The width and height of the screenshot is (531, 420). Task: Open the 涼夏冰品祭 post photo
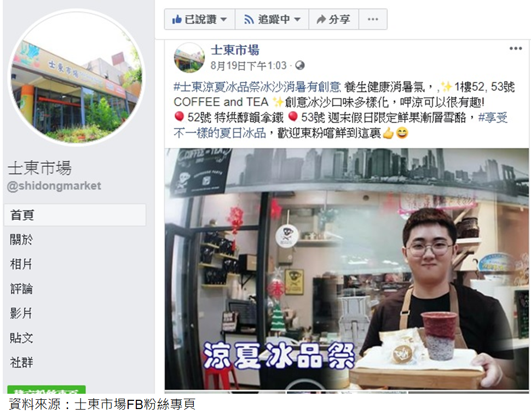coord(347,269)
